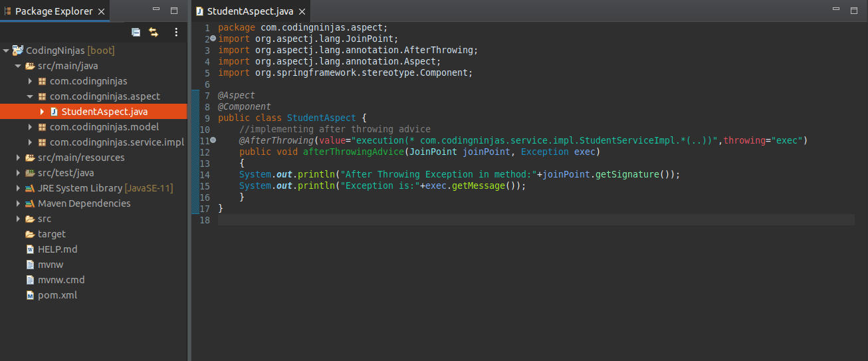
Task: Click the mvnw.cmd file icon
Action: click(x=30, y=280)
